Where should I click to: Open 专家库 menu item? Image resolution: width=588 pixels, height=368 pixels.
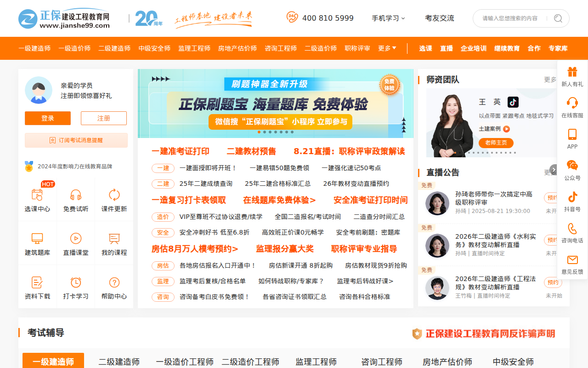coord(558,48)
